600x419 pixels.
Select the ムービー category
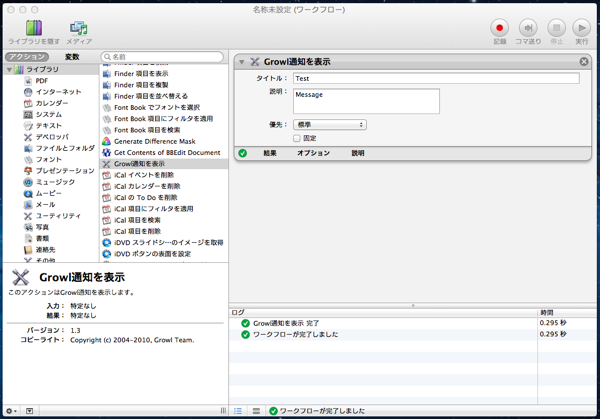[49, 193]
